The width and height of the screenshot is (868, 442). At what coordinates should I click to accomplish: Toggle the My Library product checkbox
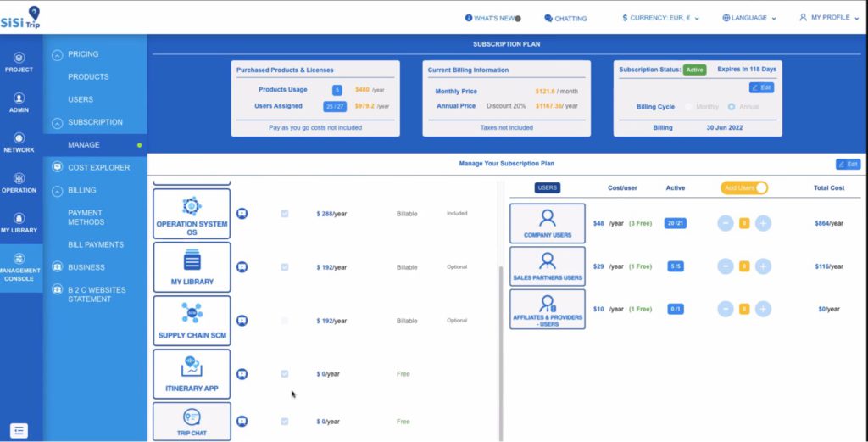tap(285, 267)
